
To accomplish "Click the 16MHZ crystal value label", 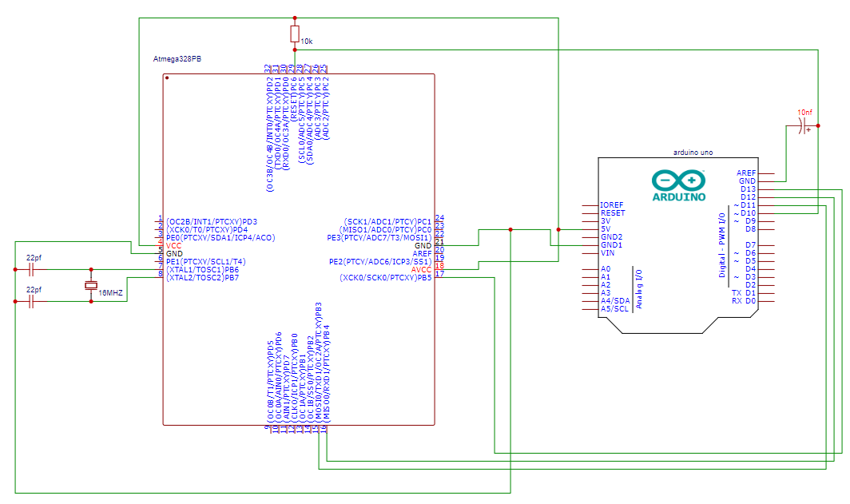I will pyautogui.click(x=110, y=292).
